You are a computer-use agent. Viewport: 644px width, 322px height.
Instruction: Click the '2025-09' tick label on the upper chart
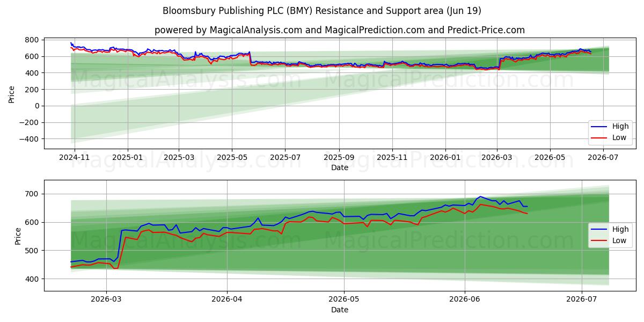339,157
